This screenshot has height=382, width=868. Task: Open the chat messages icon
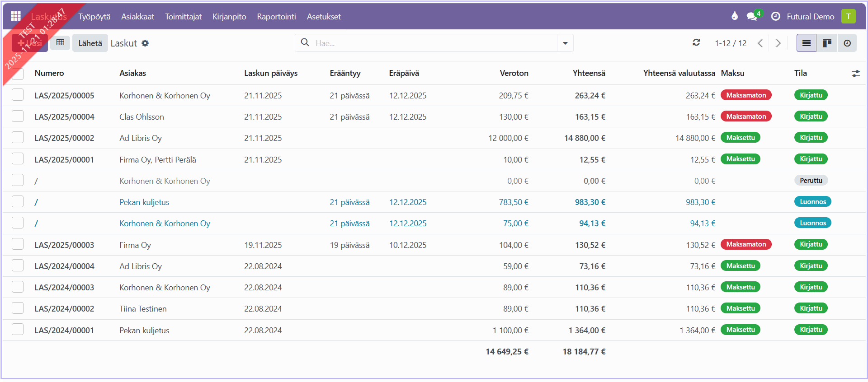coord(752,16)
